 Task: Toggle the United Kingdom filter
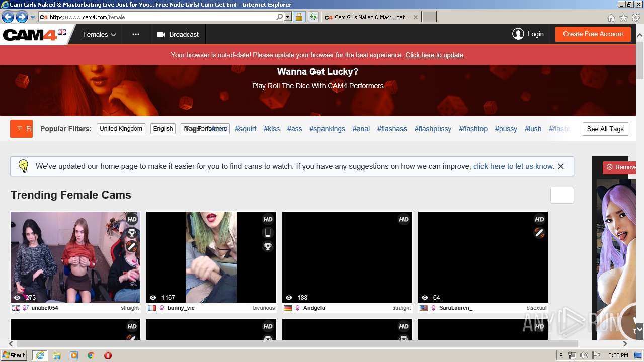tap(121, 129)
